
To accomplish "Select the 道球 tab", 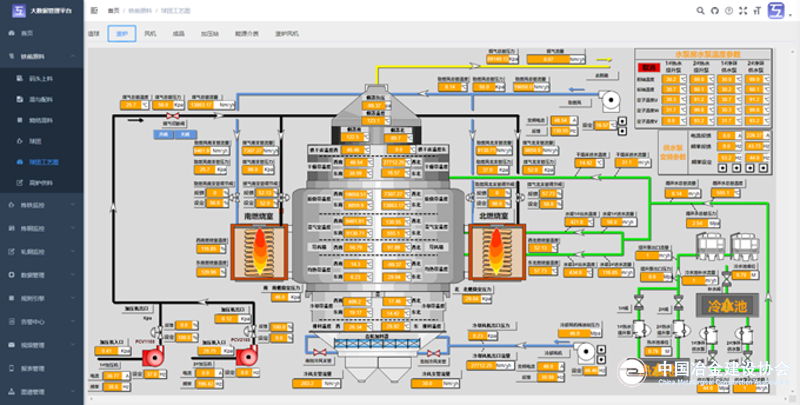I will click(x=94, y=33).
